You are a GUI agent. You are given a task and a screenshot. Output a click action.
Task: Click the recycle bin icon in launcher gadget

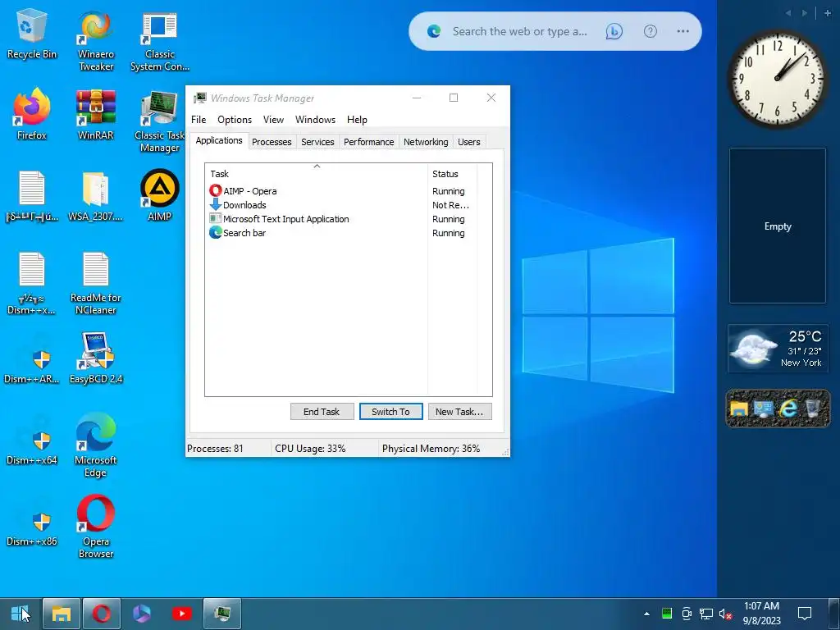coord(812,409)
